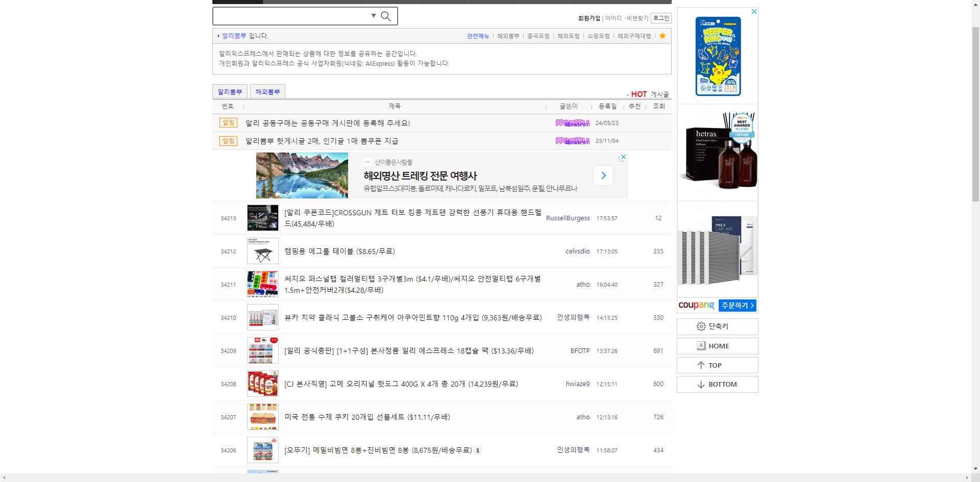Click Coupang 주문하기 order button

pos(737,306)
